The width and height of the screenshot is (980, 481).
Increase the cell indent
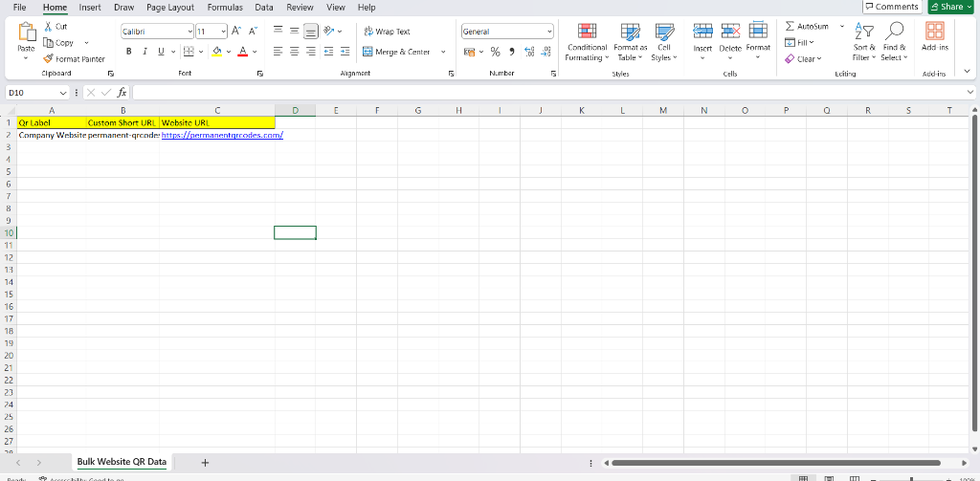(x=345, y=52)
